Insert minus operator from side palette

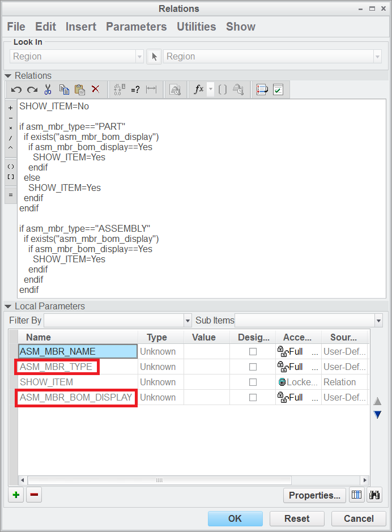coord(11,118)
